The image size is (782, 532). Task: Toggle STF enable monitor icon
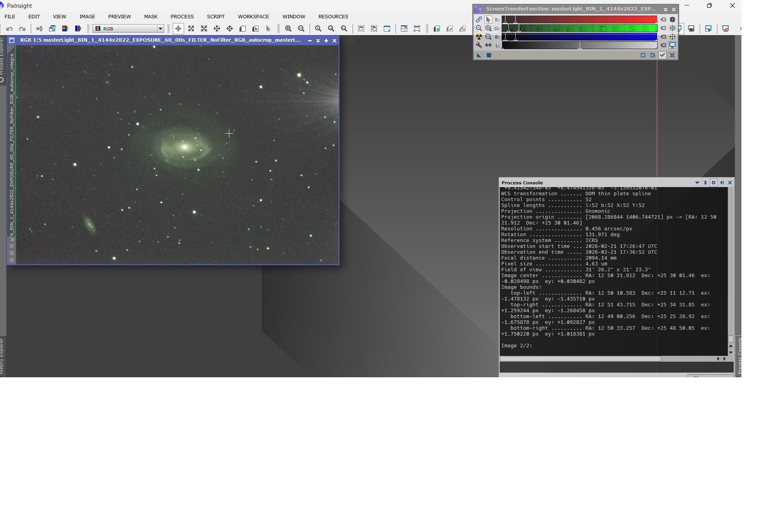(x=672, y=45)
